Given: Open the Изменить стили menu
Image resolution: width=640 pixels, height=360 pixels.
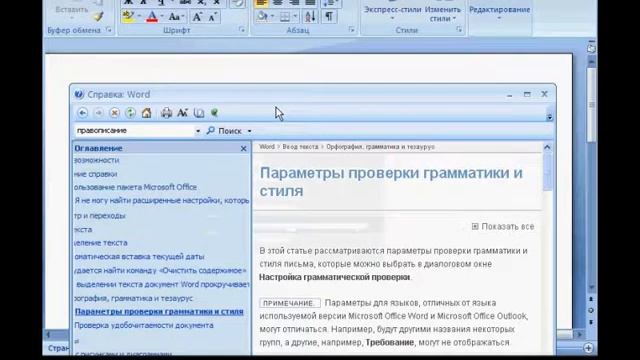Looking at the screenshot, I should (x=442, y=13).
